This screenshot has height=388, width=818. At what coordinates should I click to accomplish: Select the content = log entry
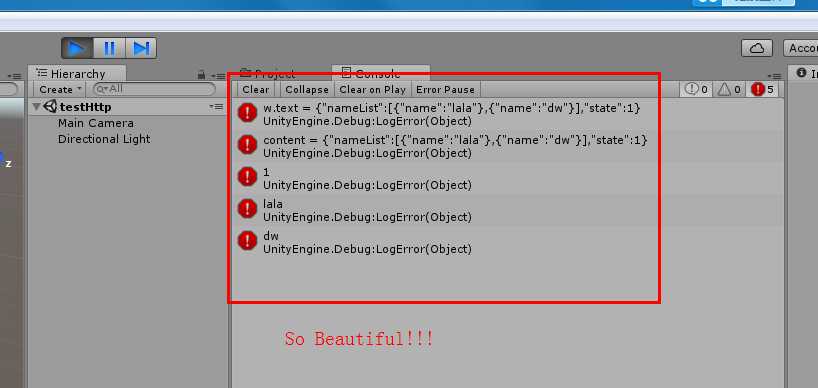point(508,147)
